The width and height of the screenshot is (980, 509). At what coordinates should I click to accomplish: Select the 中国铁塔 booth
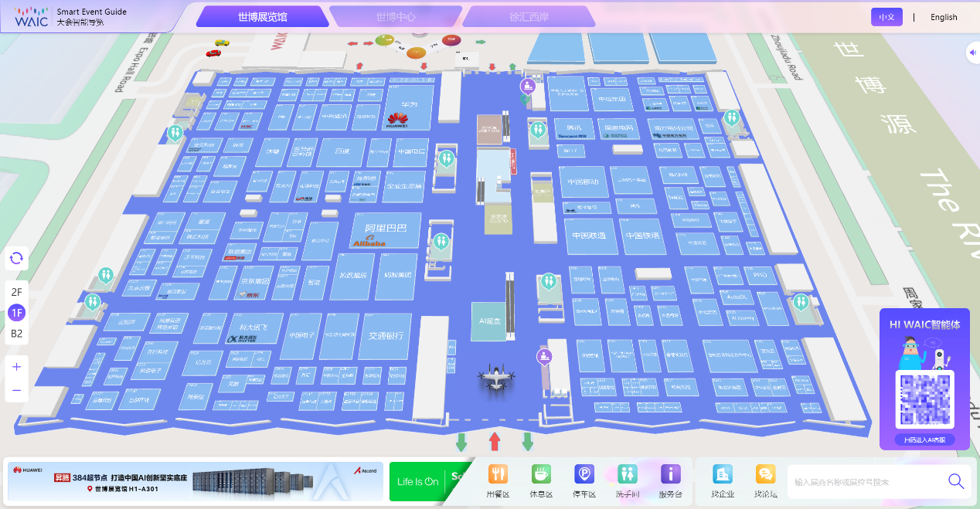[x=645, y=236]
